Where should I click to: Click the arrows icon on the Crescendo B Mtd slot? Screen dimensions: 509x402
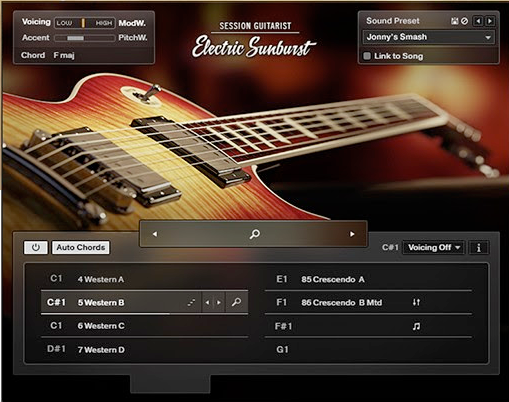point(416,302)
